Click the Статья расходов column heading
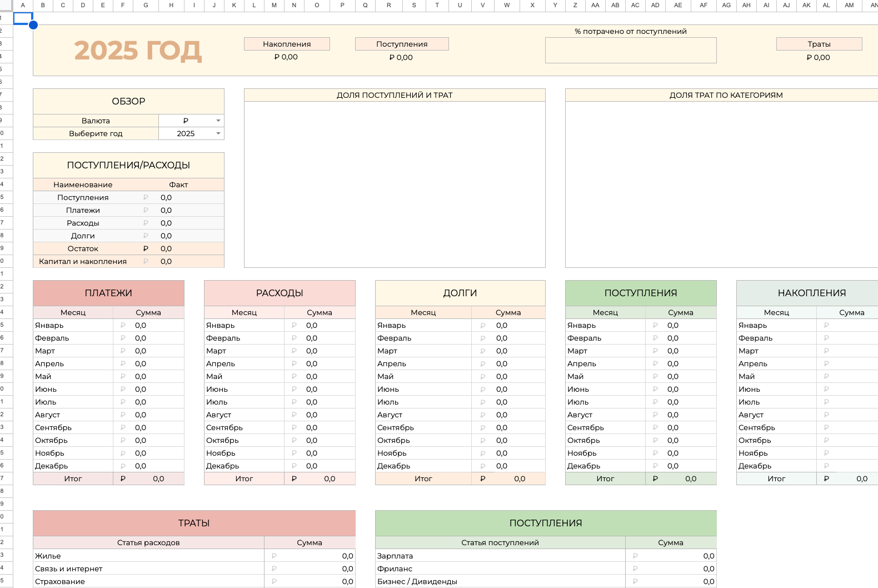This screenshot has width=878, height=588. tap(148, 542)
